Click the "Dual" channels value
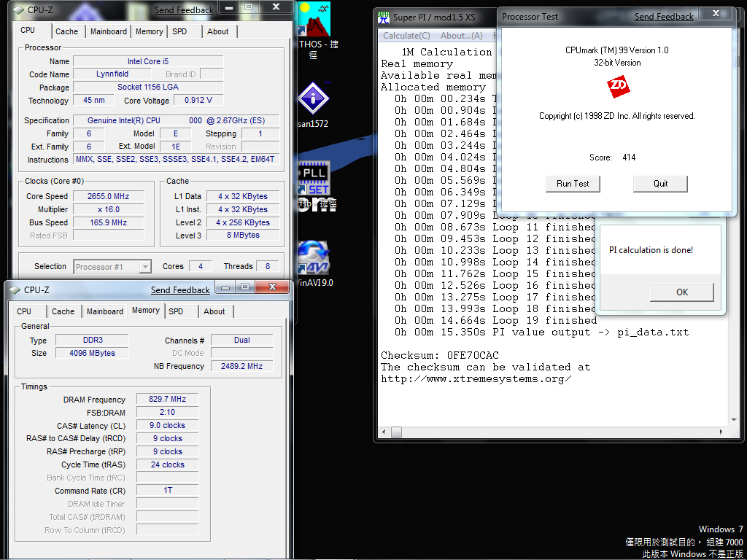The width and height of the screenshot is (747, 560). pos(242,340)
